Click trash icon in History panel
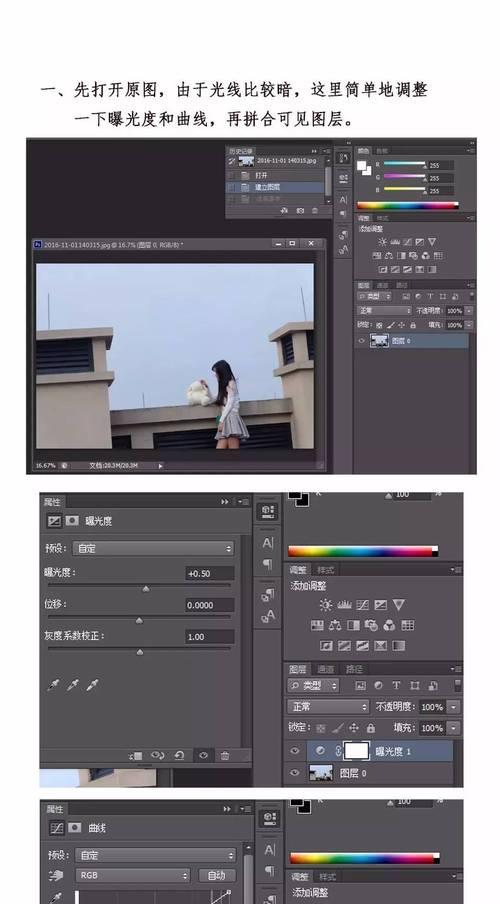The width and height of the screenshot is (500, 904). pyautogui.click(x=314, y=211)
